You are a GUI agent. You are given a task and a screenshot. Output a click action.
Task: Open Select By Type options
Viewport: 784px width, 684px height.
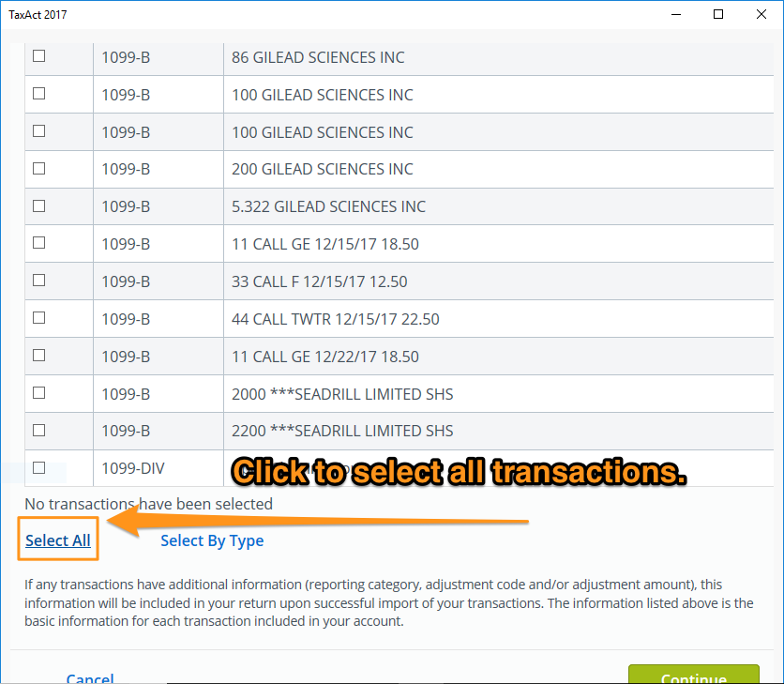(x=212, y=540)
